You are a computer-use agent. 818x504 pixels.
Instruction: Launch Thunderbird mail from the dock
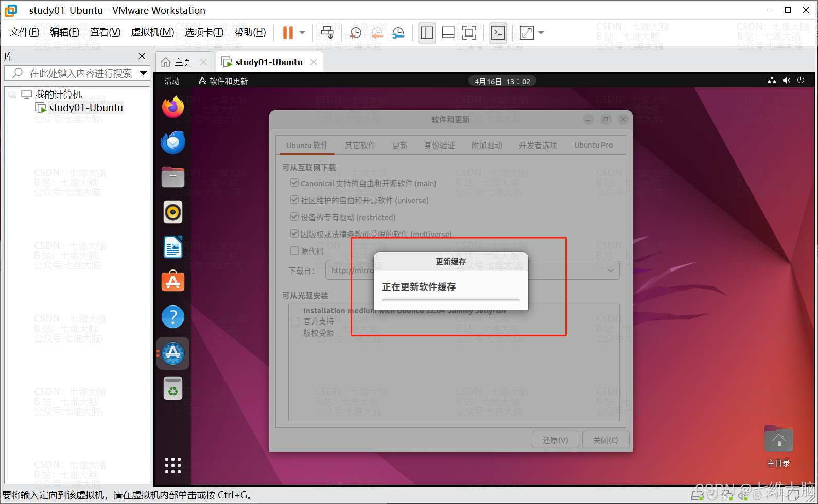pyautogui.click(x=173, y=142)
